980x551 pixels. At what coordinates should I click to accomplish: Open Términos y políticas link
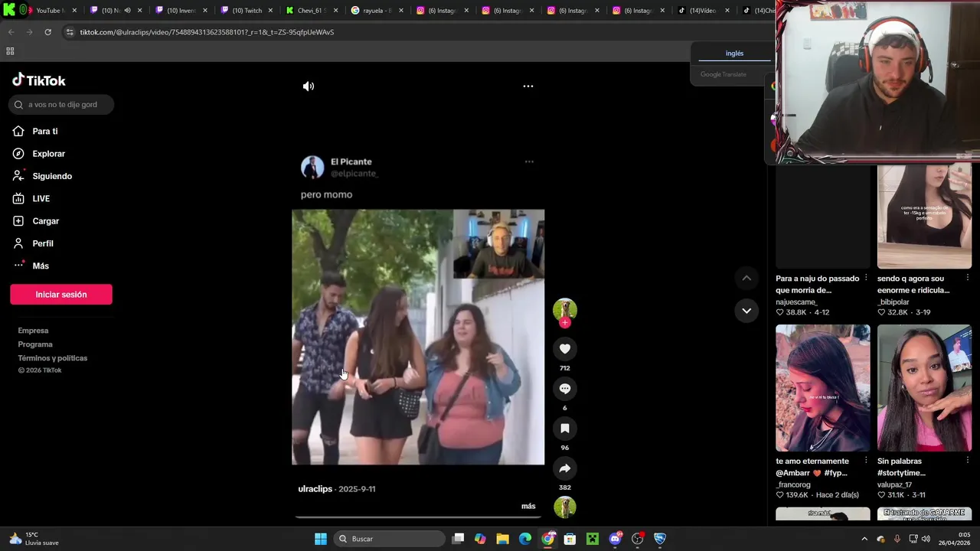53,358
